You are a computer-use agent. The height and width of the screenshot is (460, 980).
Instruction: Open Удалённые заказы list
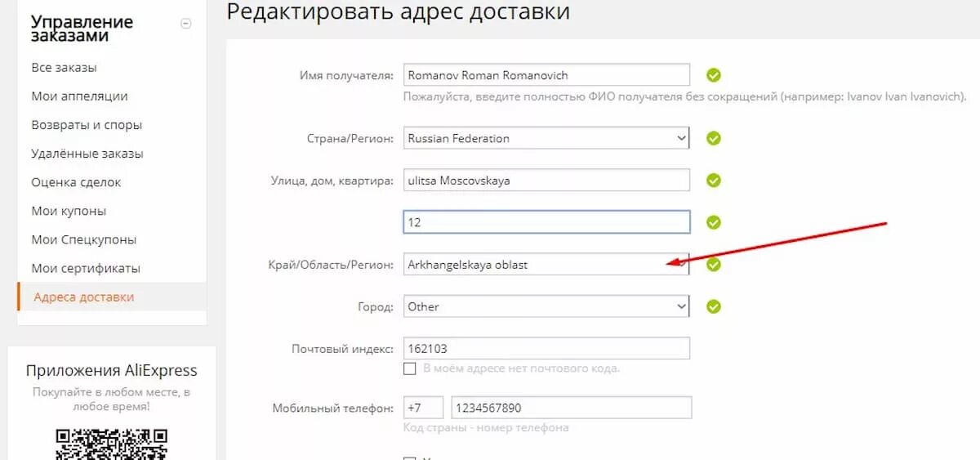coord(87,154)
